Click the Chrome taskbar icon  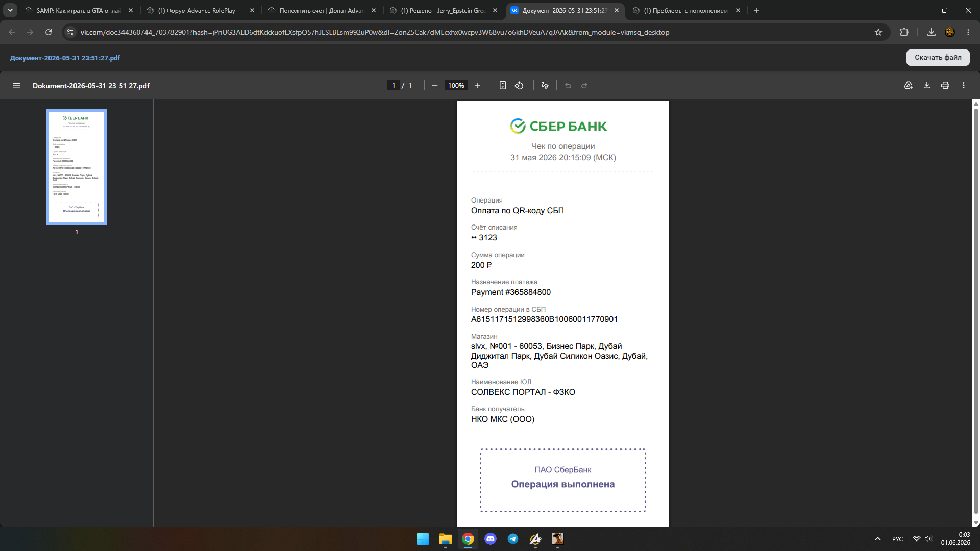tap(468, 539)
